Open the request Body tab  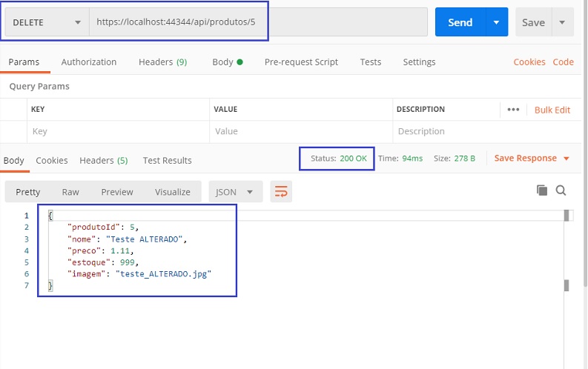pyautogui.click(x=227, y=62)
